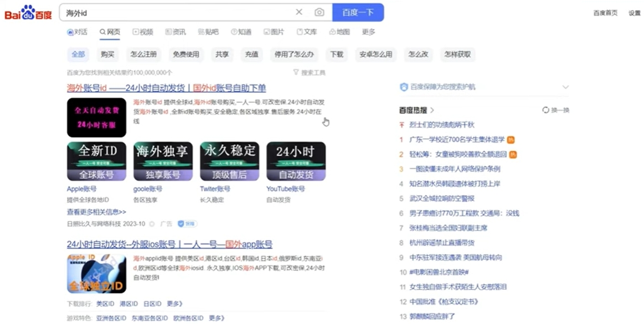This screenshot has width=644, height=324.
Task: Filter results by 下载
Action: point(337,54)
